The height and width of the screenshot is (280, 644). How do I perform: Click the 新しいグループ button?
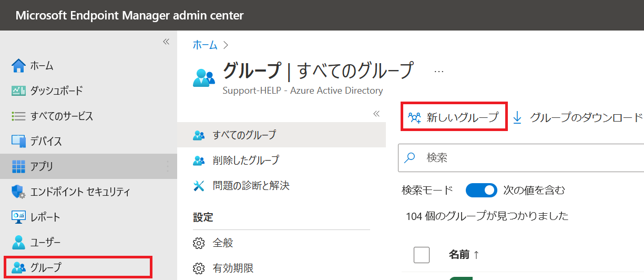[454, 117]
